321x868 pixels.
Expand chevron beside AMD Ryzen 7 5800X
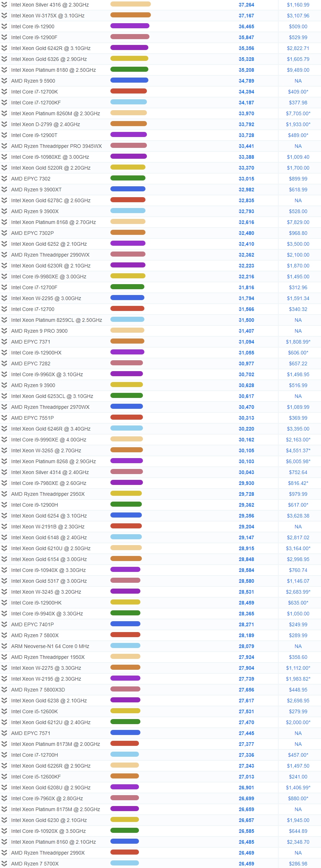(4, 635)
